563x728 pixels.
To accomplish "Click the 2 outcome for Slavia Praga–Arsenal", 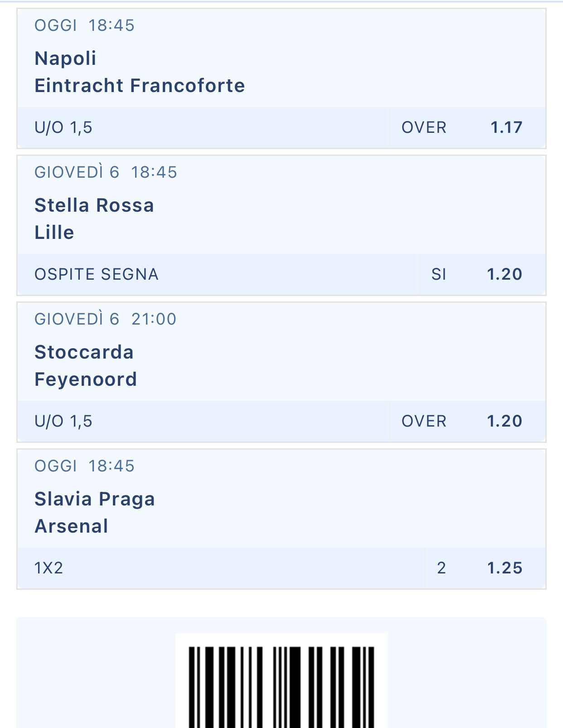I will point(442,568).
